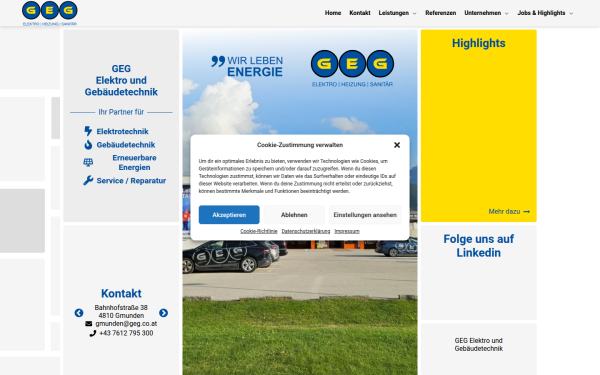Go to Kontakt in the navigation
This screenshot has height=375, width=600.
point(360,13)
